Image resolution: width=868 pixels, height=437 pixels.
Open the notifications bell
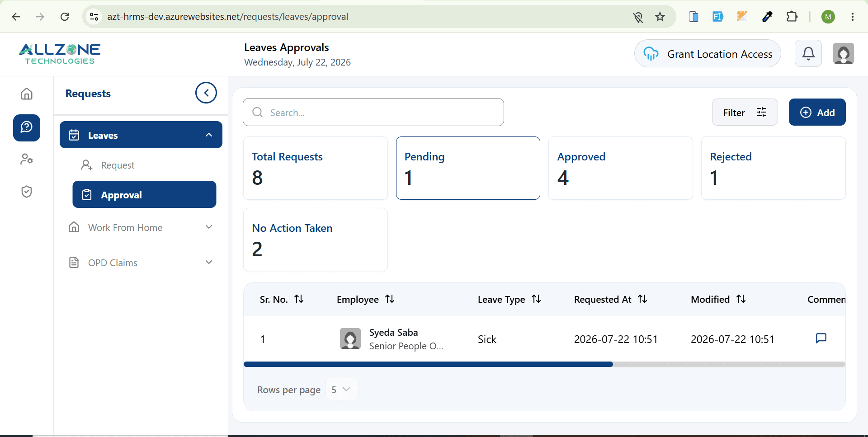(x=808, y=54)
